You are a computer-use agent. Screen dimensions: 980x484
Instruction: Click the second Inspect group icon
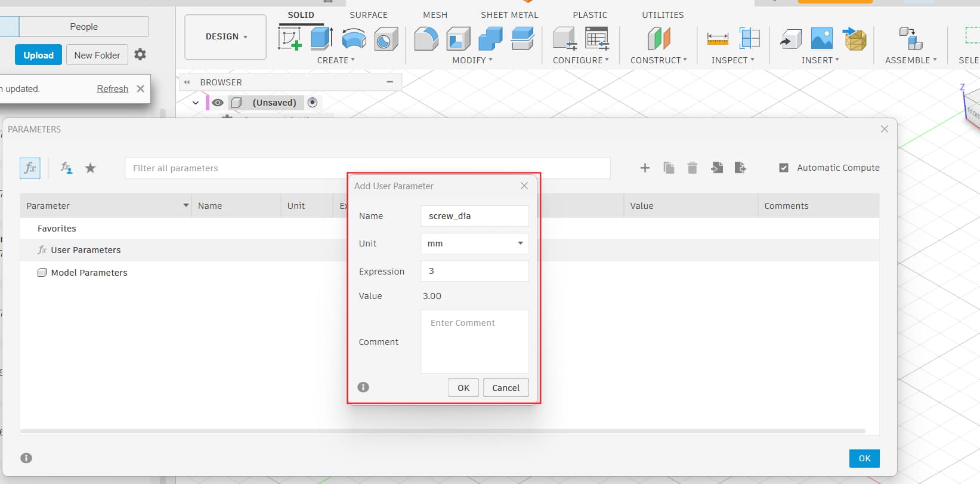click(749, 39)
